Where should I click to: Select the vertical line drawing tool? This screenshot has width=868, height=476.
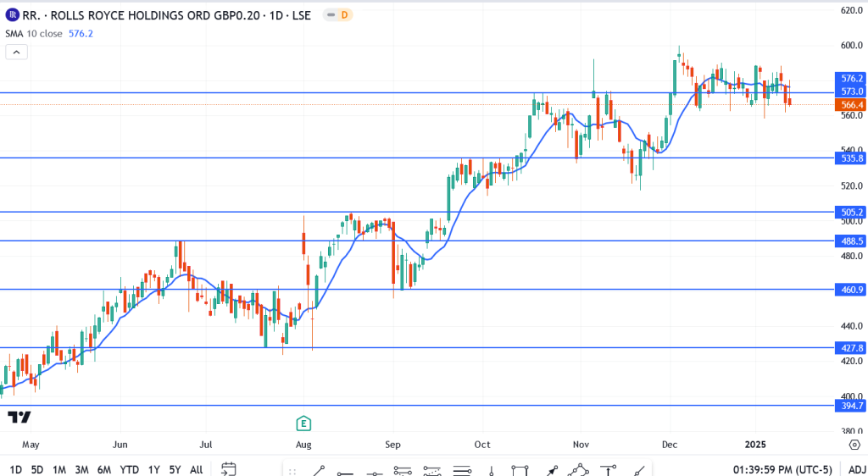point(490,469)
